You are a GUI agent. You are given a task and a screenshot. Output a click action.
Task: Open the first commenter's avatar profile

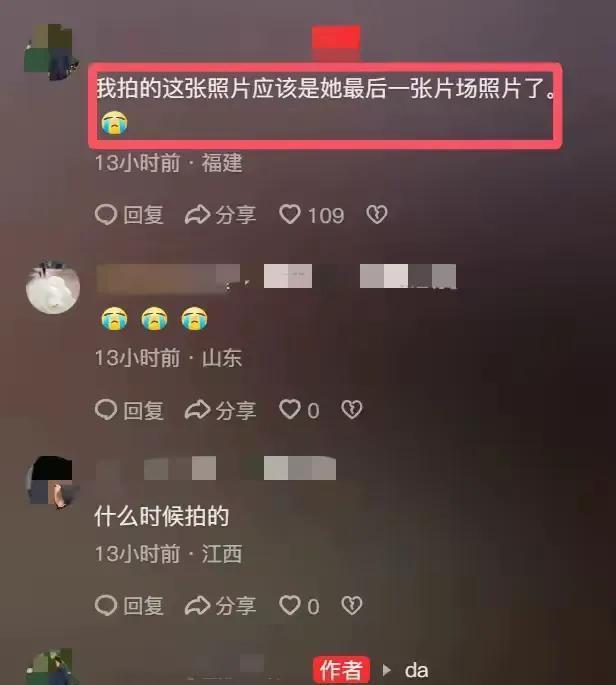point(52,52)
